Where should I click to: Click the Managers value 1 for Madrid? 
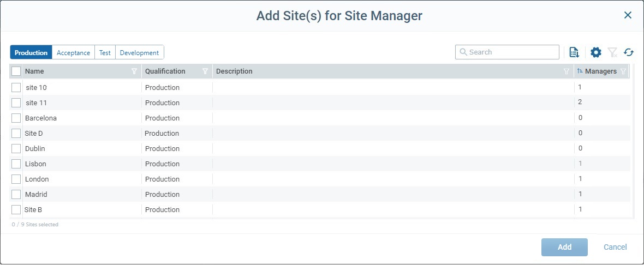point(580,194)
